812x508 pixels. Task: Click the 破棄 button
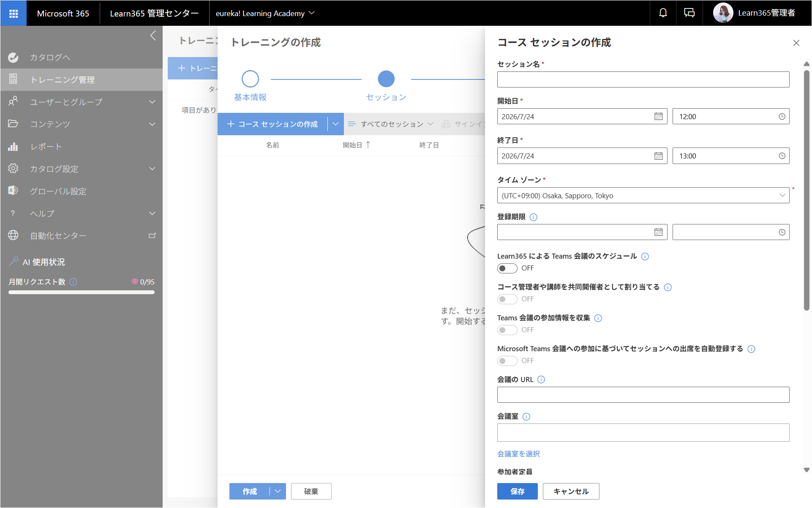click(x=311, y=491)
